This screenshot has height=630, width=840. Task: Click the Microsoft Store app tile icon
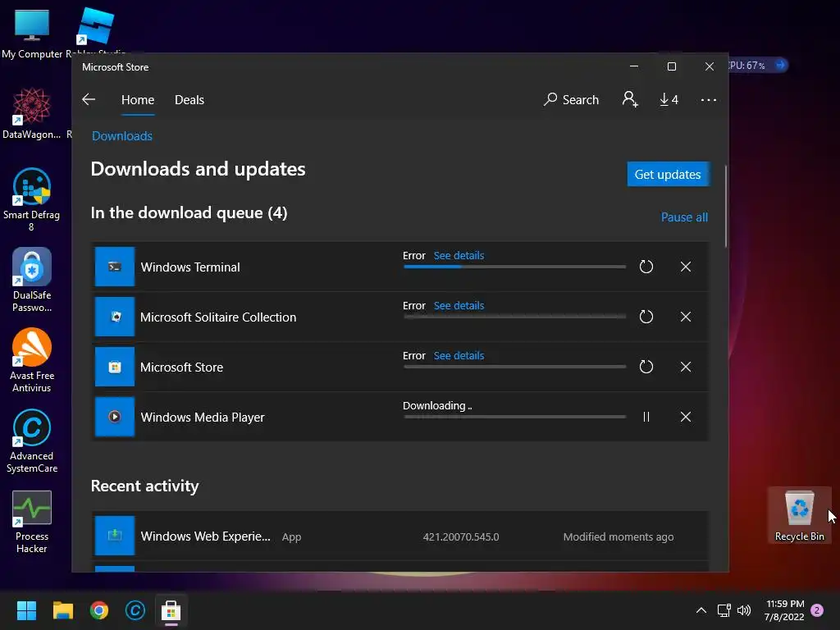pos(115,367)
